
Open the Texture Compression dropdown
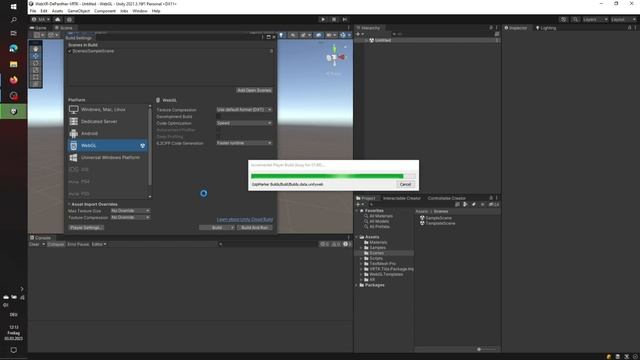pos(244,110)
